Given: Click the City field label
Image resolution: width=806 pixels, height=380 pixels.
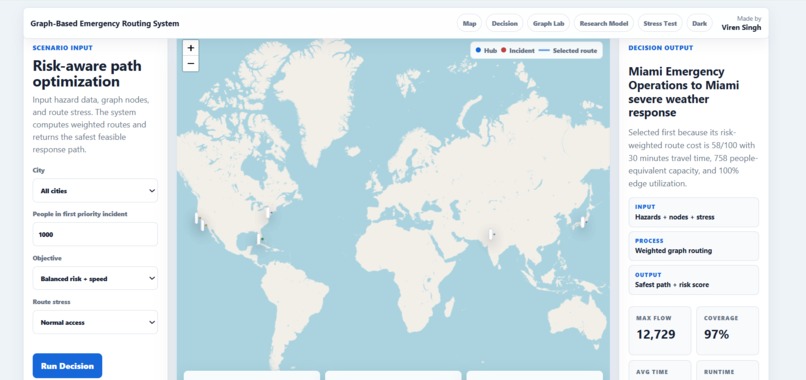Looking at the screenshot, I should [x=39, y=170].
